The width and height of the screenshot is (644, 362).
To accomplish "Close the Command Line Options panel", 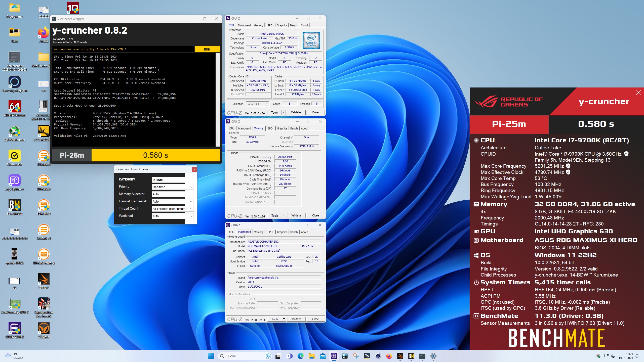I will (x=194, y=169).
